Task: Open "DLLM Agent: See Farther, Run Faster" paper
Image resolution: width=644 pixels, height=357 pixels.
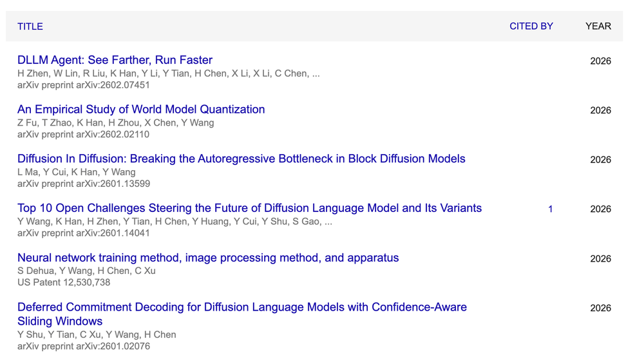Action: 115,60
